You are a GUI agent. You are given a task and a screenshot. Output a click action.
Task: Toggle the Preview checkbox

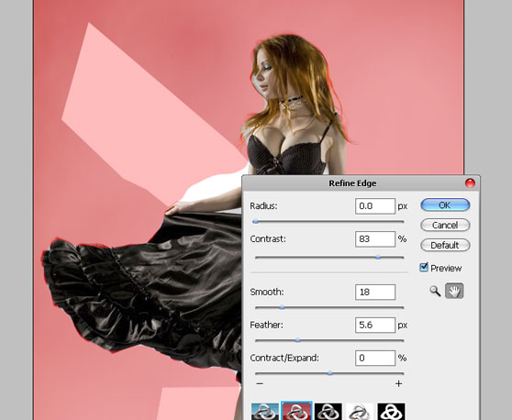point(424,267)
